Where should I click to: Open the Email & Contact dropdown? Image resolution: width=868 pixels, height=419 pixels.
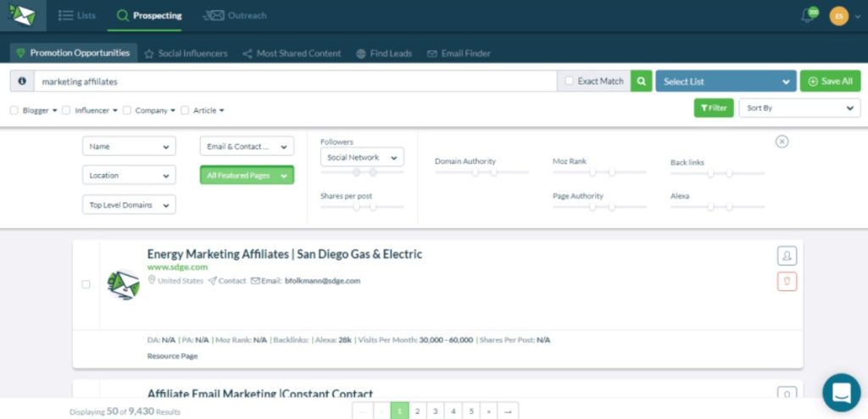(247, 147)
